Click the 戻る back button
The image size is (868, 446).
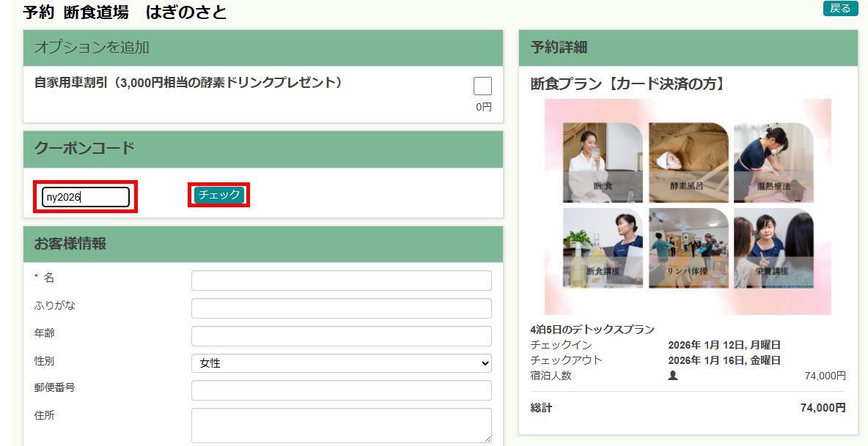(840, 9)
